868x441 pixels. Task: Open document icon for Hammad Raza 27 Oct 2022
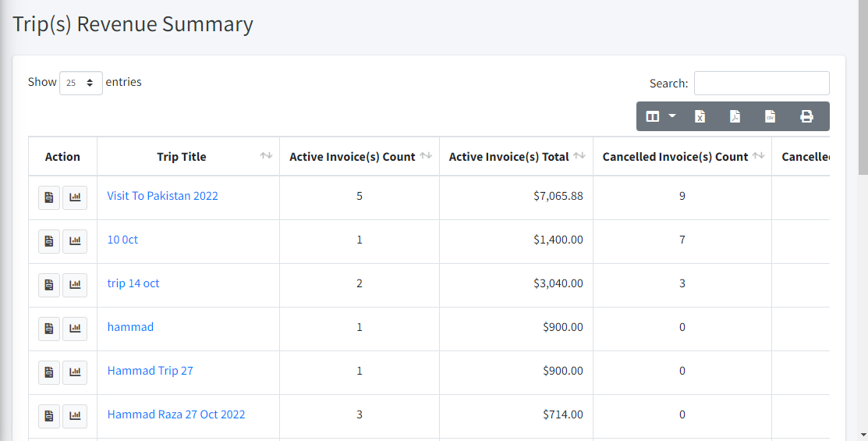[x=49, y=416]
